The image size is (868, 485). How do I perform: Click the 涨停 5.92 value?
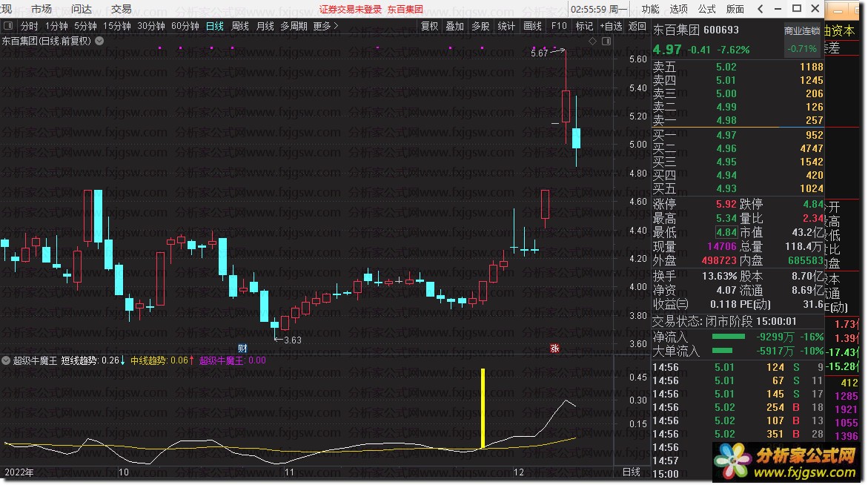pyautogui.click(x=726, y=204)
